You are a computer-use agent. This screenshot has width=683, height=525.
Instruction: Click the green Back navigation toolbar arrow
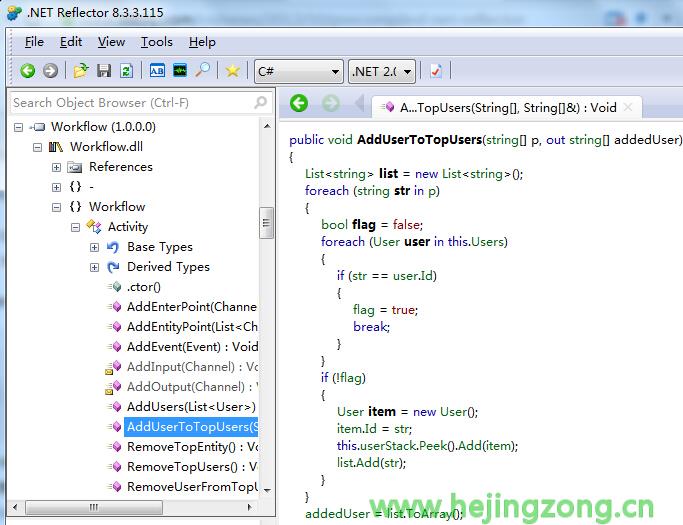coord(28,70)
